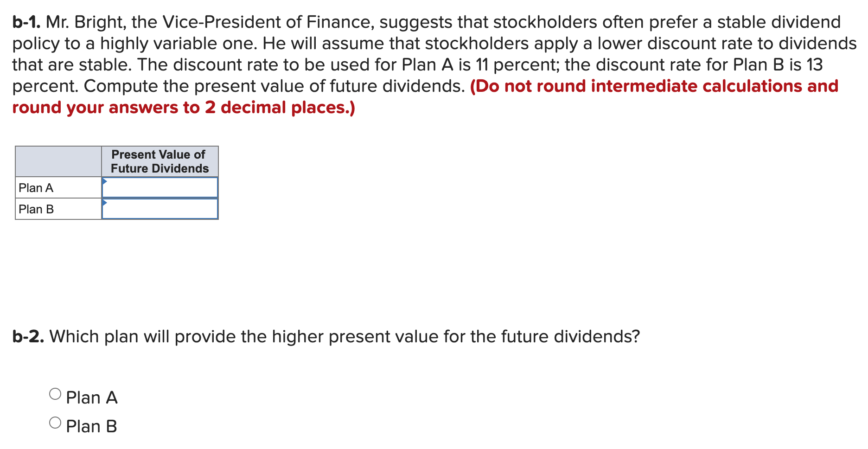The height and width of the screenshot is (449, 868).
Task: Click the Plan A label next to its radio button
Action: pos(92,397)
